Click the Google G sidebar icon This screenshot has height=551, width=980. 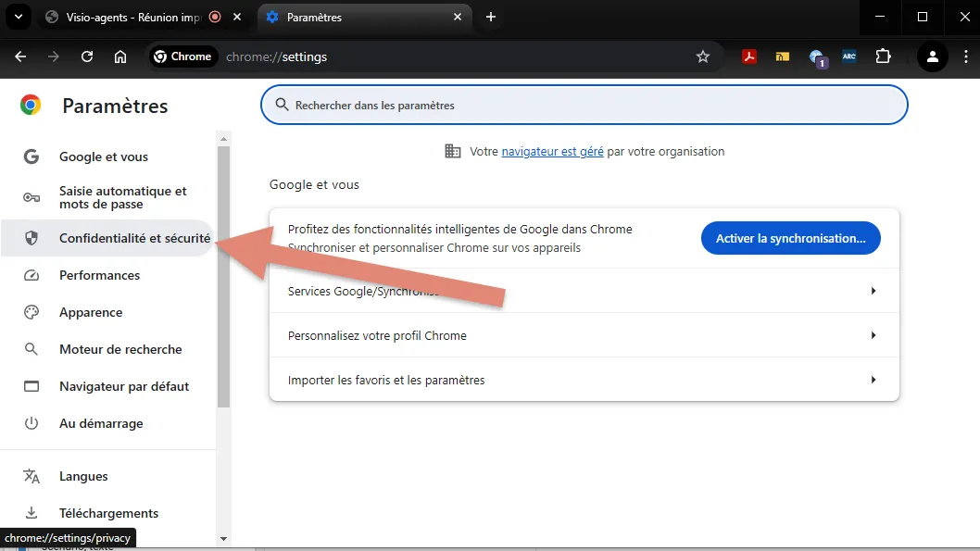[x=31, y=157]
